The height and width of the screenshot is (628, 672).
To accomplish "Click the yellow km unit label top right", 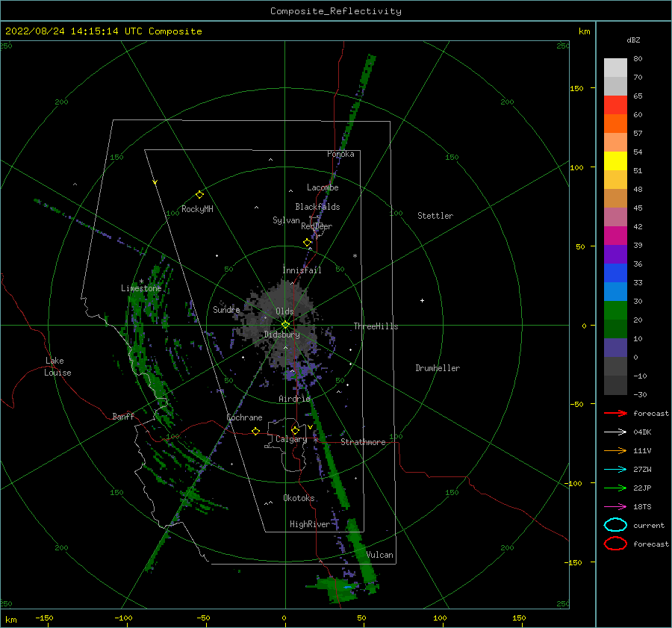I will point(584,31).
